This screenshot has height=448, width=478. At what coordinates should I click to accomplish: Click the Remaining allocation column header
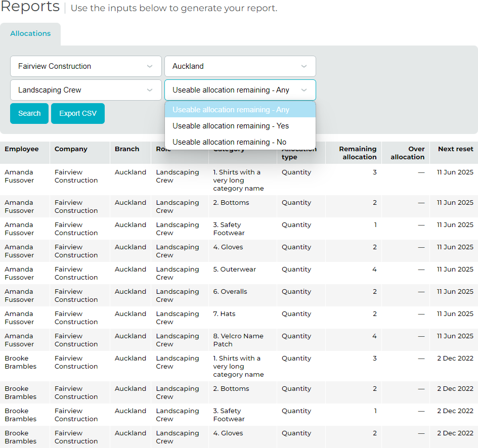[x=358, y=153]
